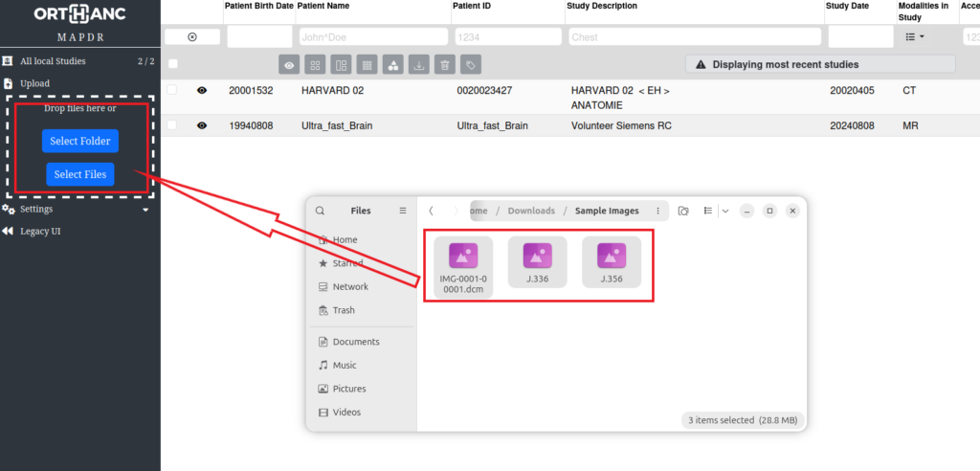Tick the Ultra_fast_Brain row checkbox
The height and width of the screenshot is (471, 980).
click(172, 125)
